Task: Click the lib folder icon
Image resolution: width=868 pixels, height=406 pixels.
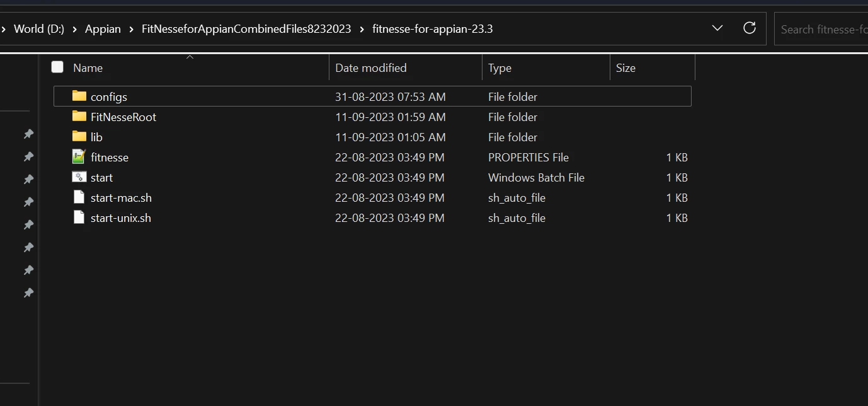Action: pos(79,137)
